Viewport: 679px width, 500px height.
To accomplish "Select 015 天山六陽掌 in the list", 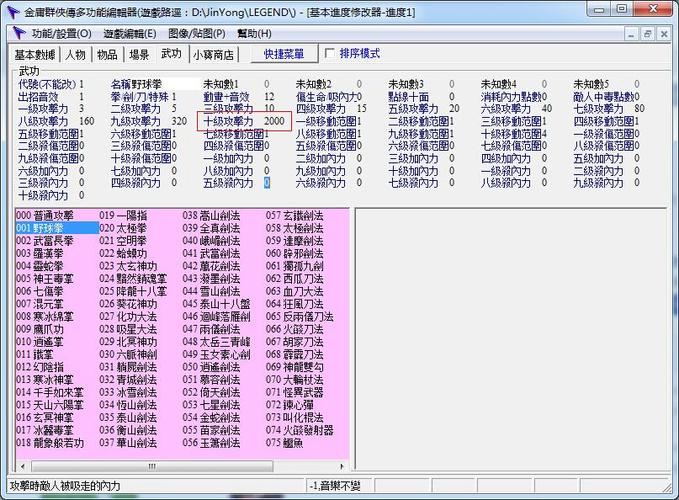I will pos(50,405).
